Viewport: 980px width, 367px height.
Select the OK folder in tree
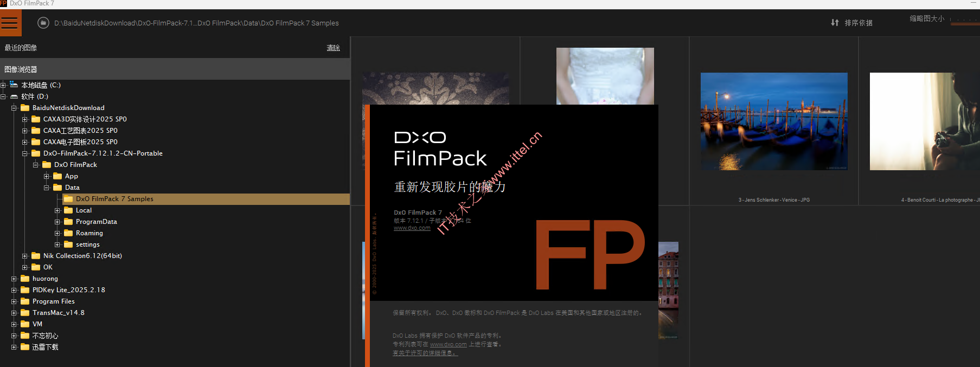click(x=48, y=267)
